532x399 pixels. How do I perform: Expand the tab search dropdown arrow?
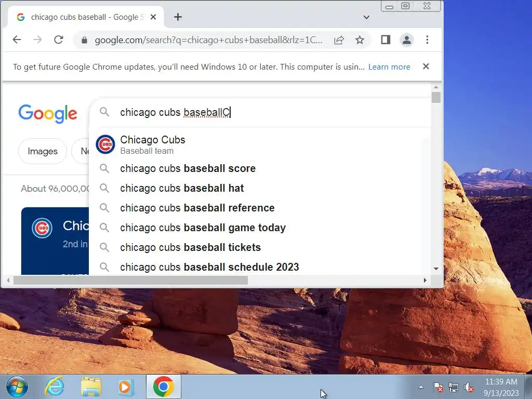click(366, 17)
